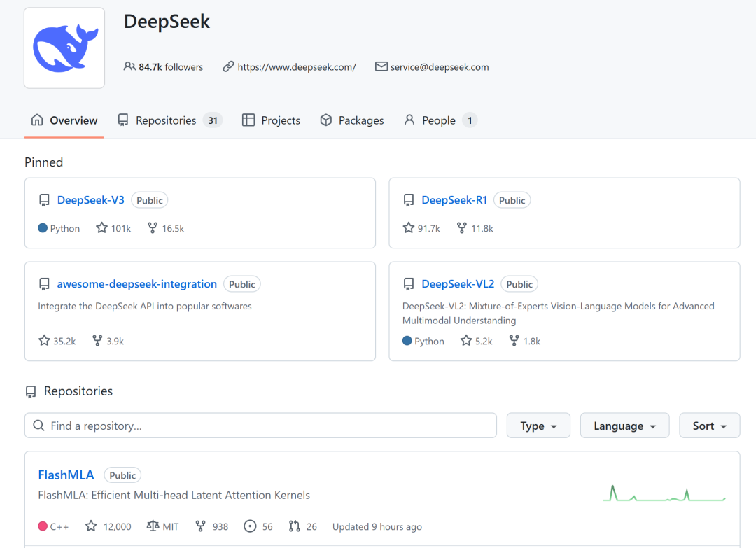Go to the People tab
This screenshot has height=548, width=756.
click(x=440, y=120)
